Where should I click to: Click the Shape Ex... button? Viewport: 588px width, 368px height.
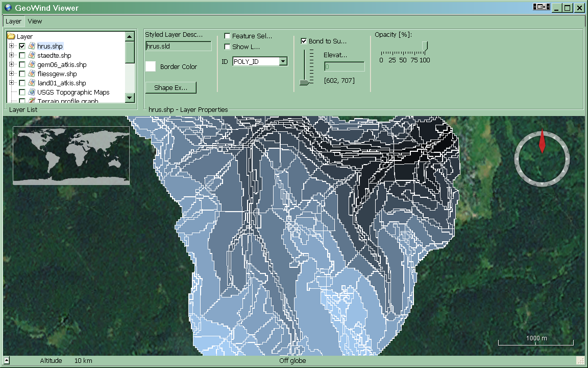pyautogui.click(x=170, y=87)
